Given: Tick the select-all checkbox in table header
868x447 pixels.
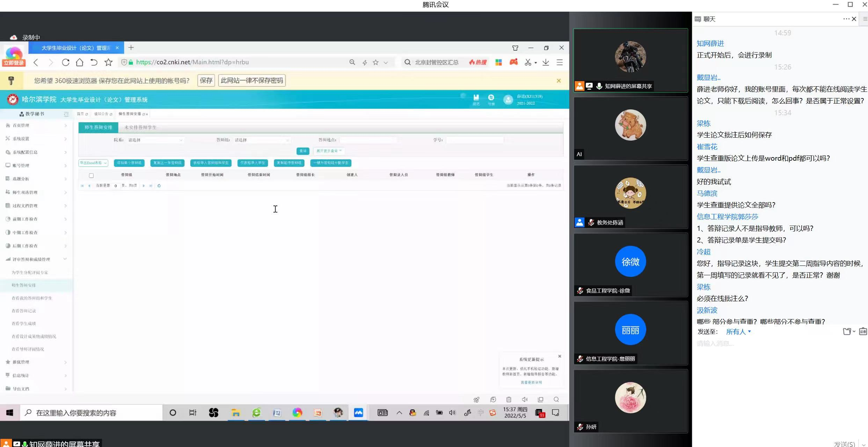Looking at the screenshot, I should 91,176.
